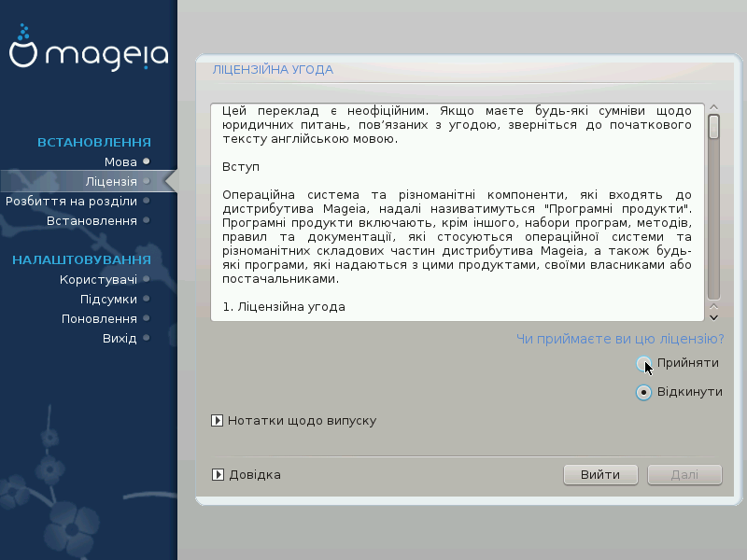Viewport: 747px width, 560px height.
Task: Select the Відкинути radio button
Action: [643, 392]
